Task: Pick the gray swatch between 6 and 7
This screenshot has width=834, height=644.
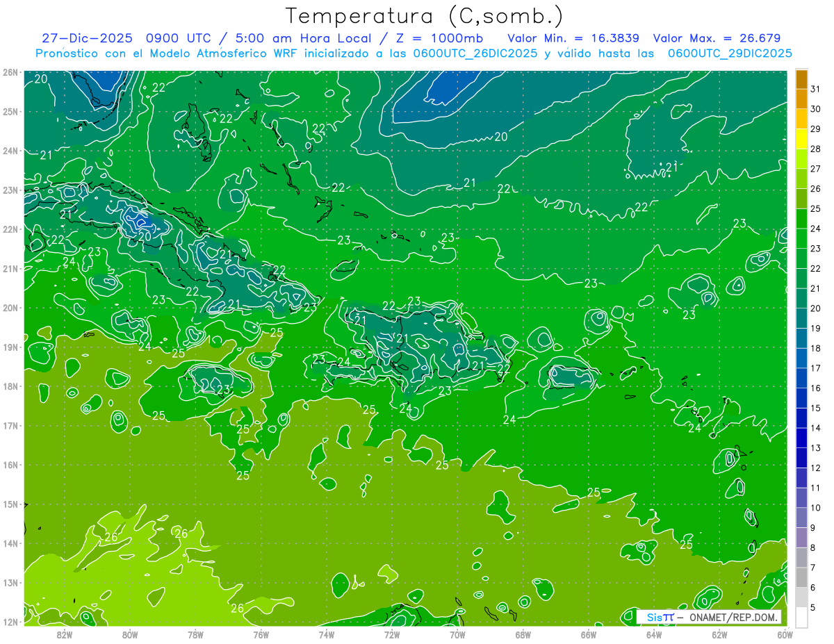Action: pos(801,578)
